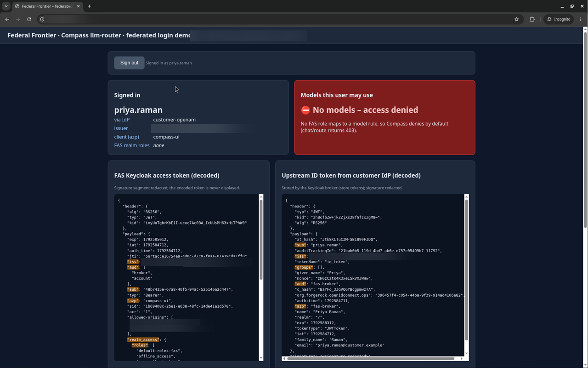Screen dimensions: 588x368
Task: Click the FAS realm roles label
Action: [132, 145]
